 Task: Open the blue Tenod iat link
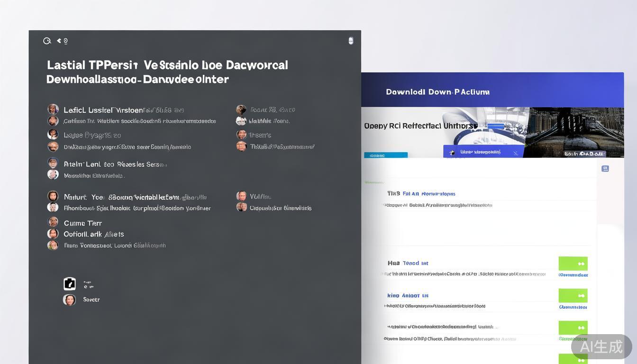[x=415, y=263]
